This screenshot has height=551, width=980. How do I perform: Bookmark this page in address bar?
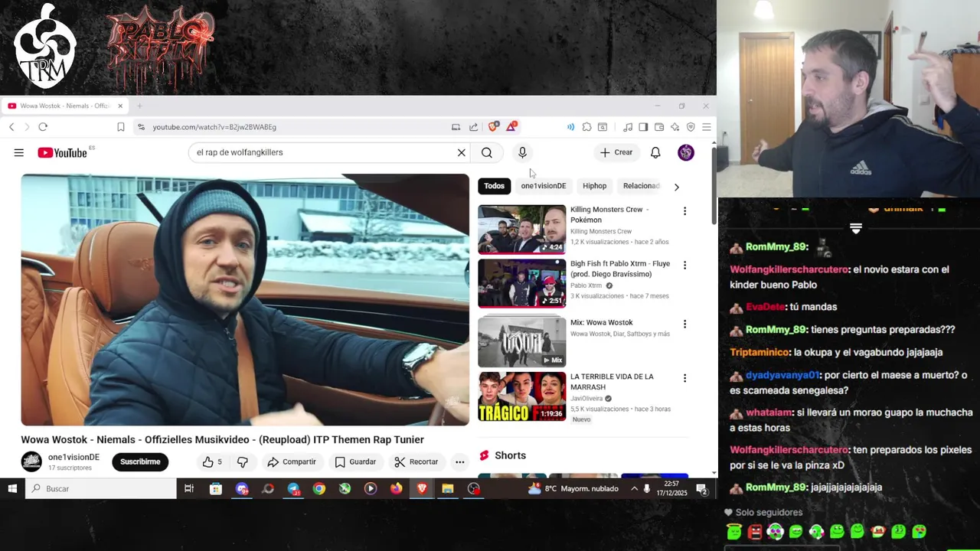coord(120,127)
